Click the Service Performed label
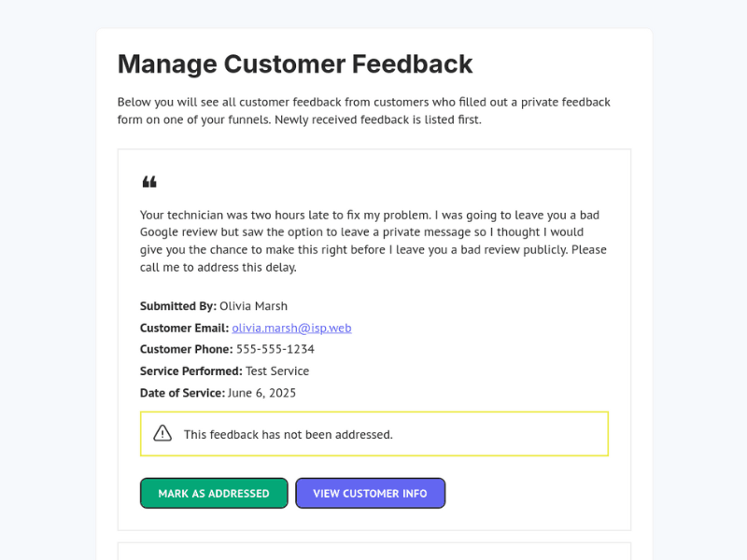Image resolution: width=747 pixels, height=560 pixels. click(x=190, y=371)
